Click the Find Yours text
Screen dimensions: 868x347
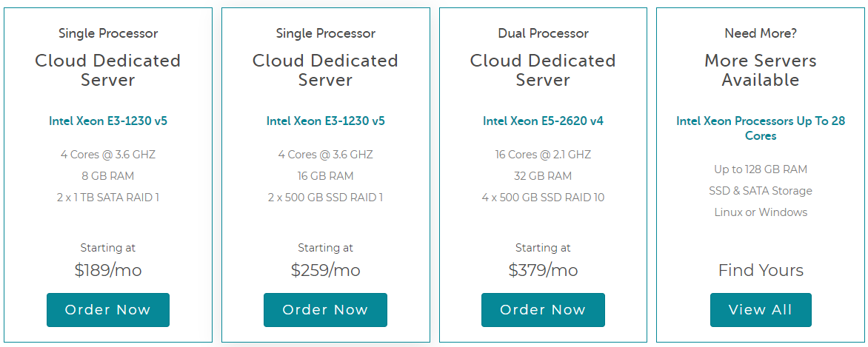[x=761, y=270]
